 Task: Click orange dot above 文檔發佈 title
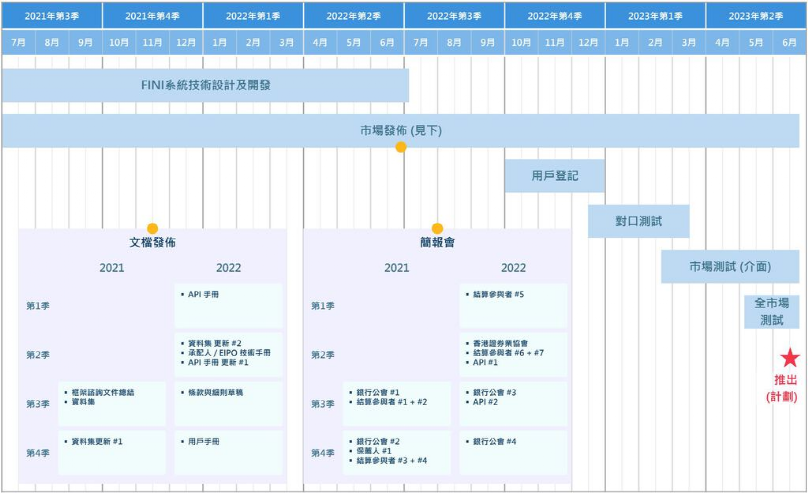click(x=152, y=229)
